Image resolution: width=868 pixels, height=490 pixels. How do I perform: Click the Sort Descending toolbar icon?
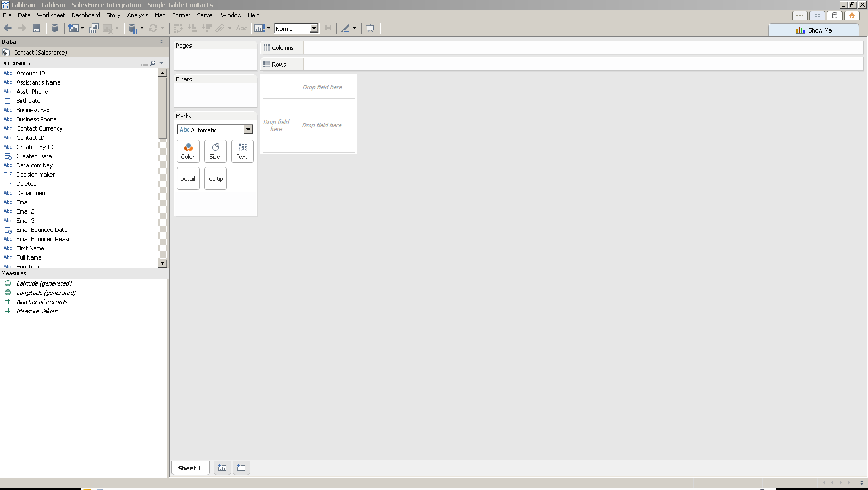(206, 28)
